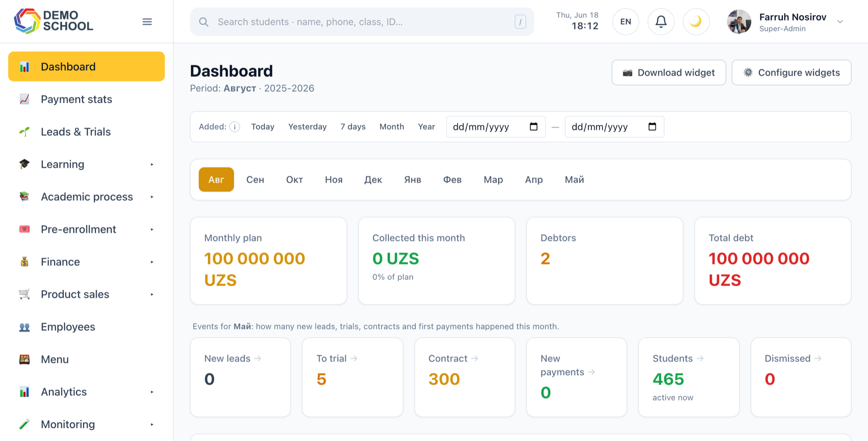Screen dimensions: 868x441
Task: Expand the Learning submenu arrow
Action: coord(152,164)
